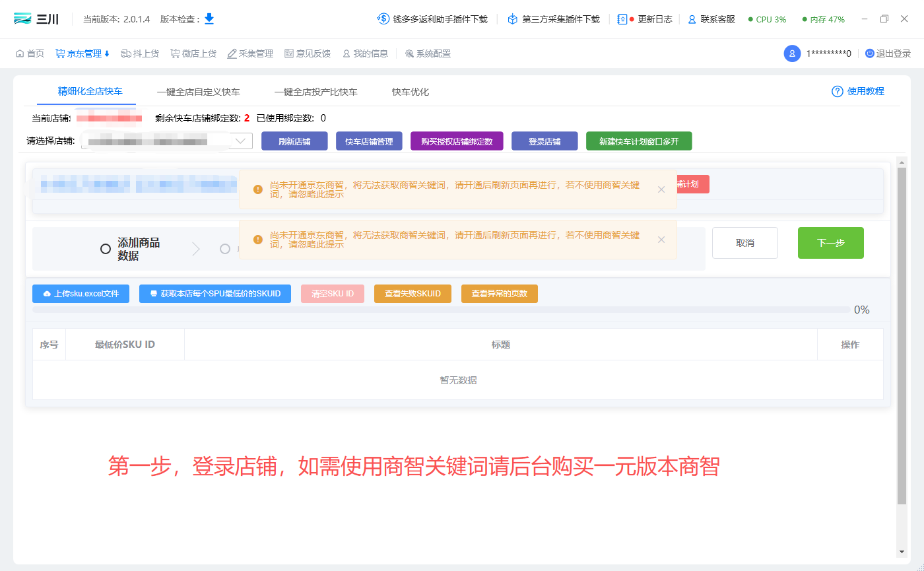This screenshot has width=924, height=571.
Task: Click the 意见反馈 form icon
Action: 289,53
